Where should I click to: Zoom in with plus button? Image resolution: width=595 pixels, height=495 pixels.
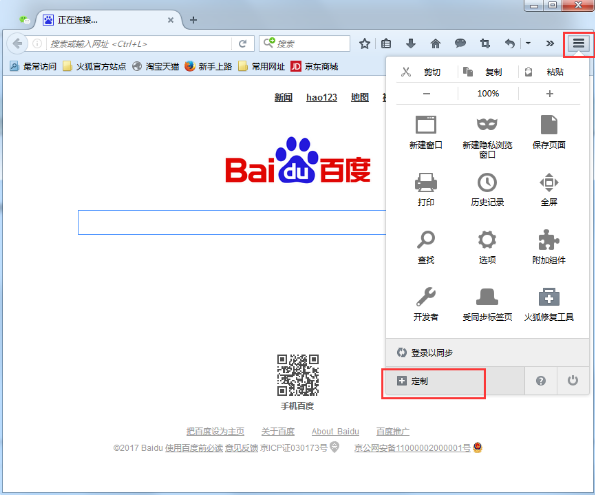coord(549,93)
